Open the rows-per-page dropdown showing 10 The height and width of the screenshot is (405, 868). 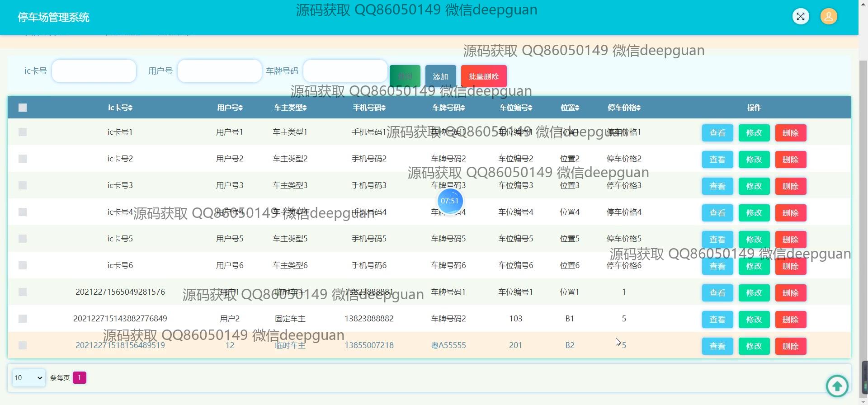[x=28, y=378]
